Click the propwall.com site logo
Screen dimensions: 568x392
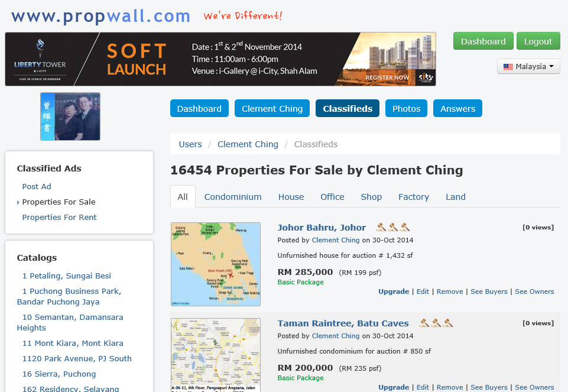click(x=100, y=17)
